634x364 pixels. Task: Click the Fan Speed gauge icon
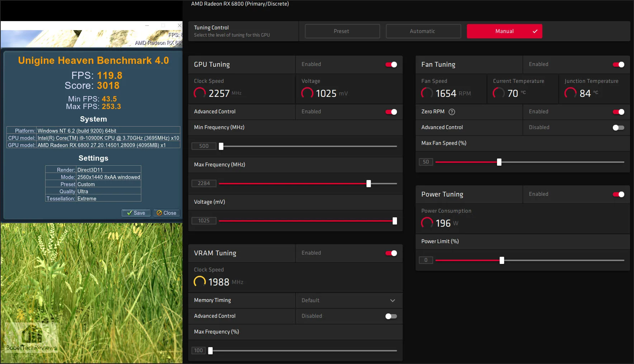click(427, 93)
